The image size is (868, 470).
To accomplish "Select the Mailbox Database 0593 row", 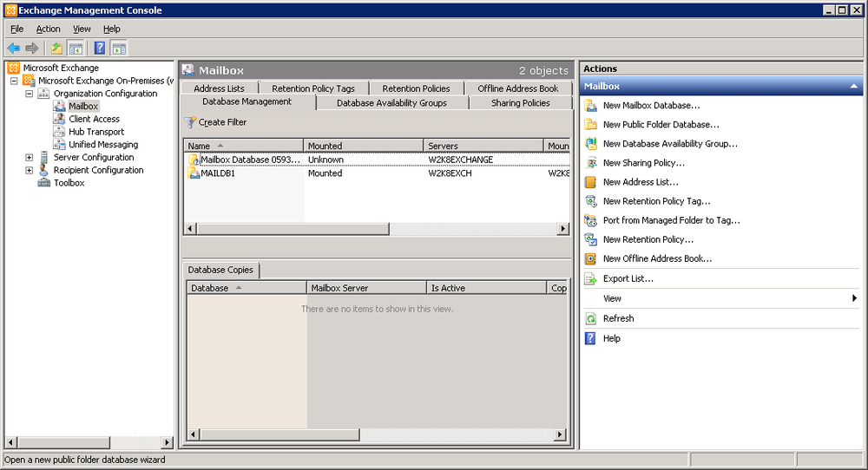I will (x=377, y=160).
